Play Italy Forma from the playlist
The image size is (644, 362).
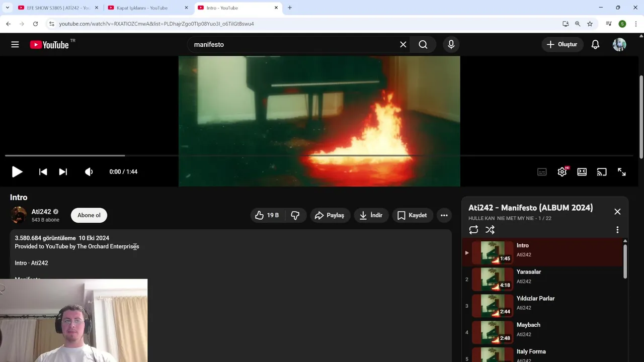pos(542,354)
